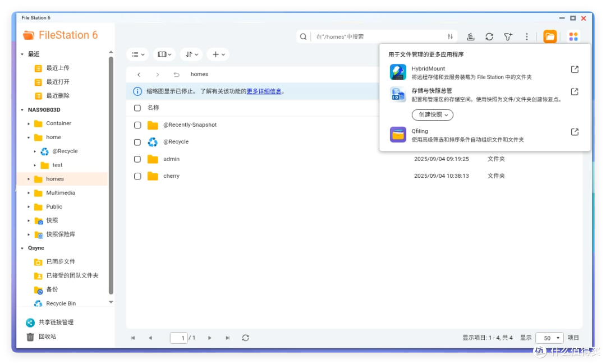Open the cherry folder name

(x=171, y=176)
